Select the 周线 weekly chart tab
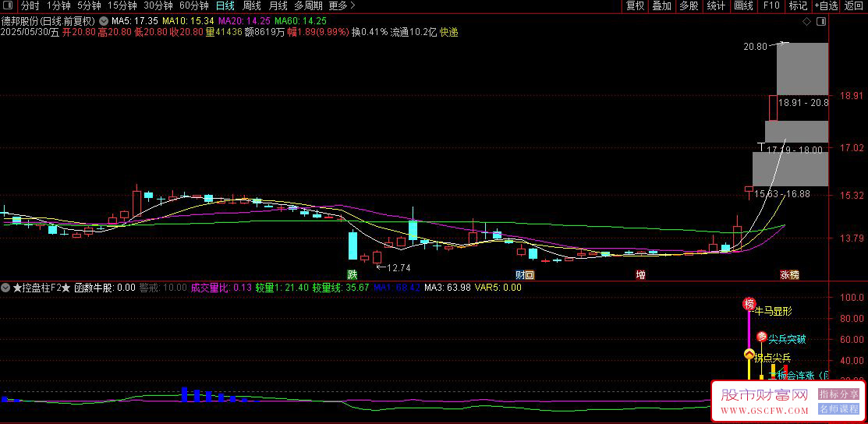Screen dimensions: 868x424 tap(252, 6)
